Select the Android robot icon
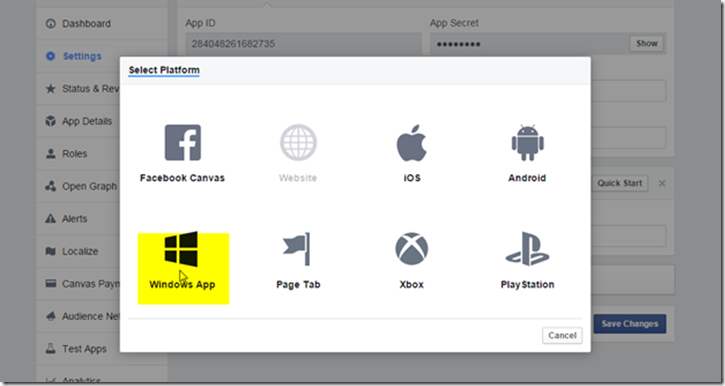 coord(528,143)
